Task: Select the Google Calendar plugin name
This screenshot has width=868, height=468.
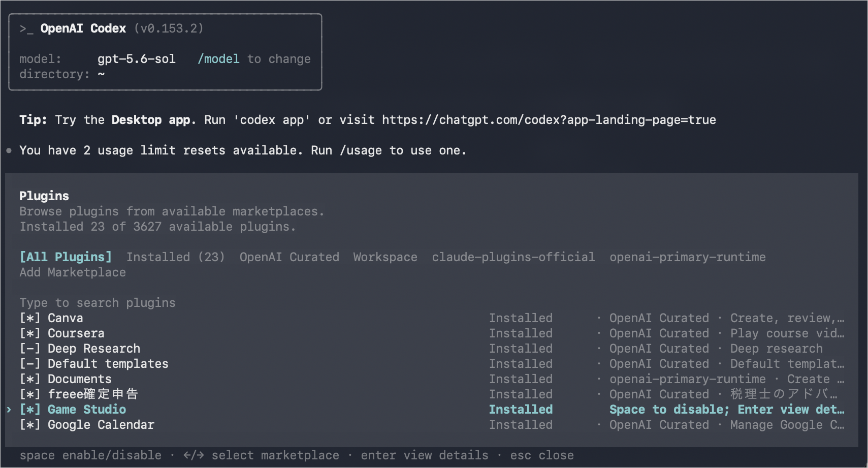Action: (x=101, y=425)
